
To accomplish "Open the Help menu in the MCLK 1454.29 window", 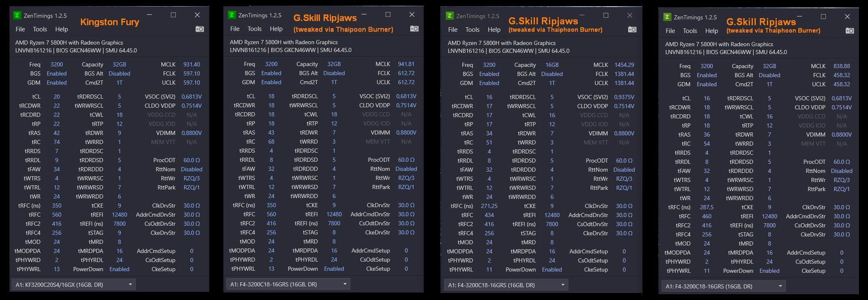I will click(494, 30).
